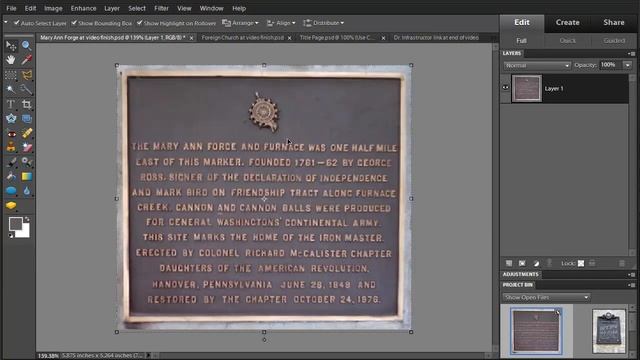Select the Cookie Cutter star tool

pos(11,119)
